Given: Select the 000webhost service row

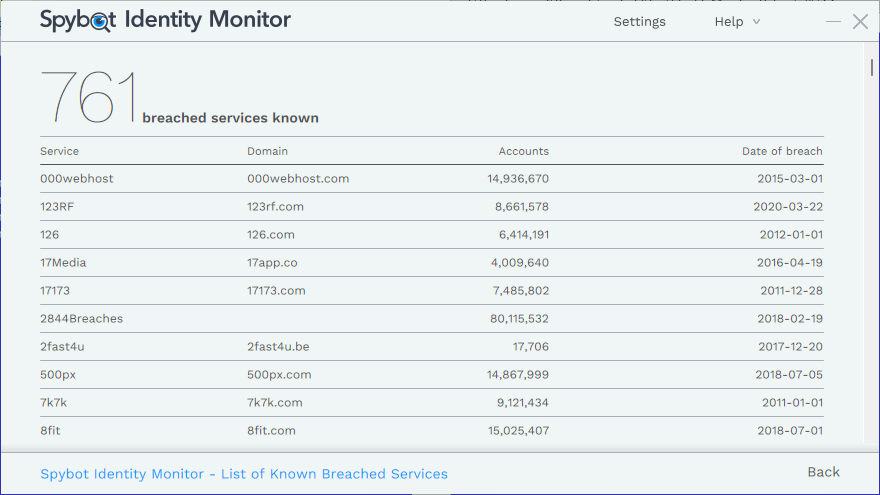Looking at the screenshot, I should click(x=432, y=178).
